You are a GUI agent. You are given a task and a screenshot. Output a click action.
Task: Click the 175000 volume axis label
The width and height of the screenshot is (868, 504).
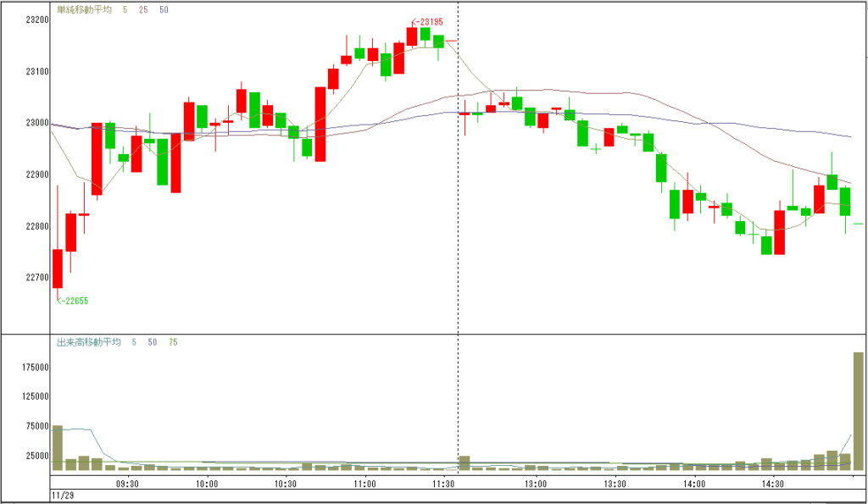(36, 368)
